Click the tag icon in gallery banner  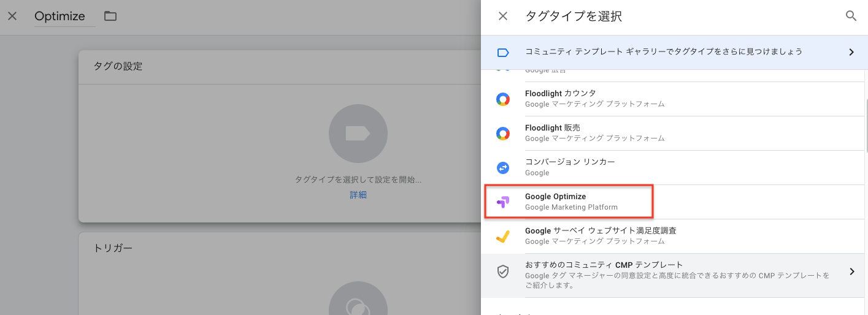[x=503, y=52]
